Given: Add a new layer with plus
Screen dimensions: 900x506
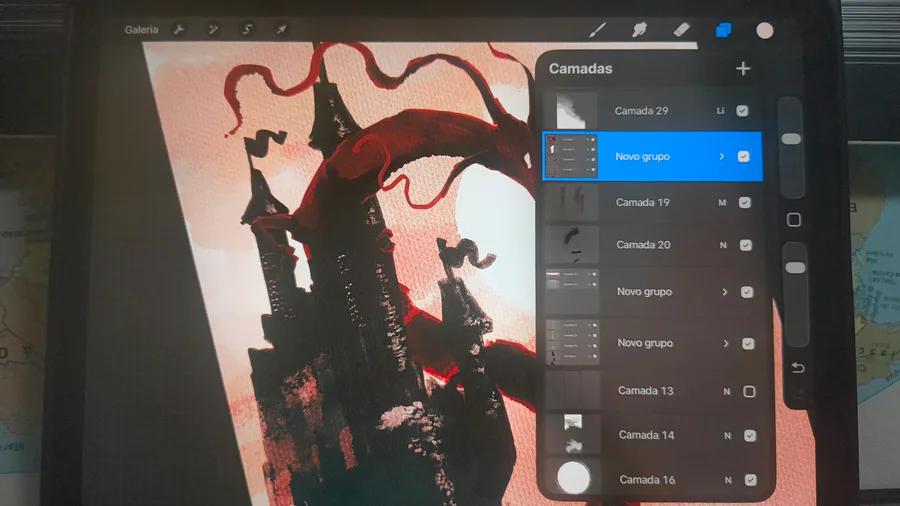Looking at the screenshot, I should click(743, 69).
